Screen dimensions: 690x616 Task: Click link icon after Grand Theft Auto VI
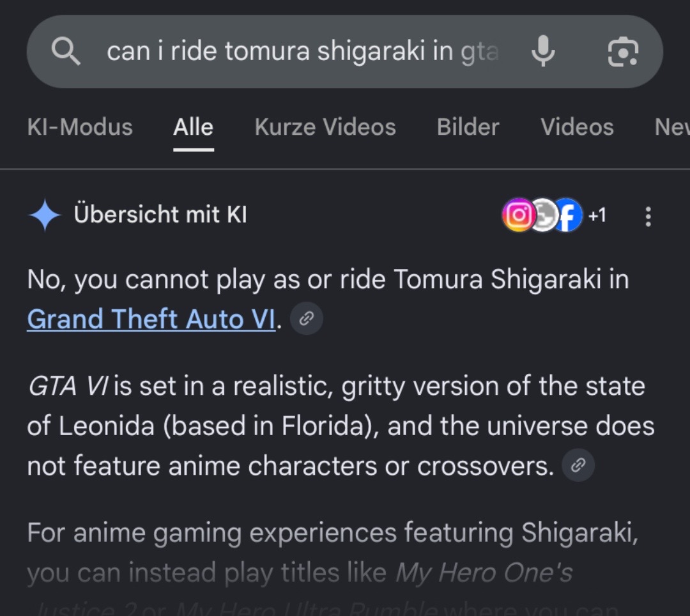pyautogui.click(x=307, y=318)
